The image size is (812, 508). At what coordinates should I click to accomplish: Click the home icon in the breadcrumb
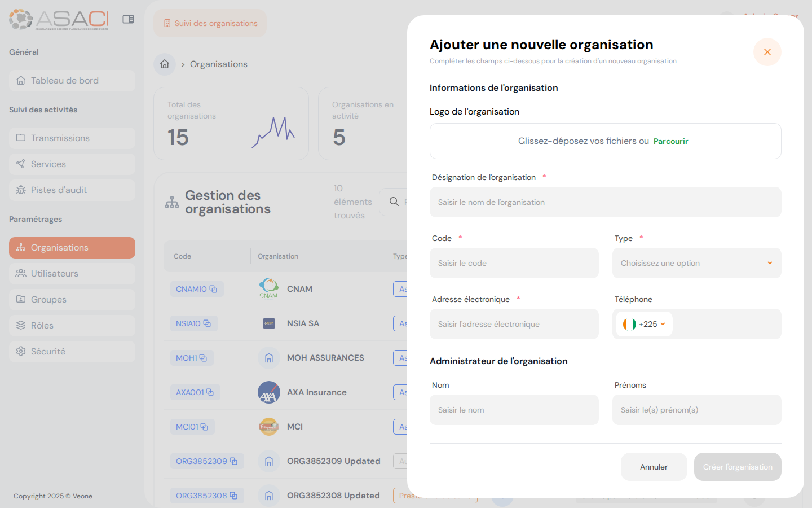pos(164,64)
